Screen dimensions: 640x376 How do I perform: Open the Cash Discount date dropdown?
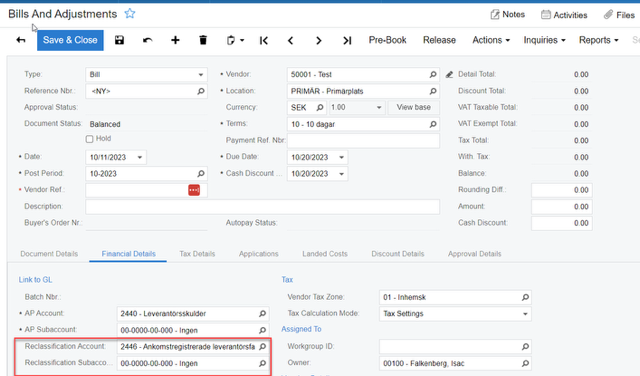pos(341,174)
